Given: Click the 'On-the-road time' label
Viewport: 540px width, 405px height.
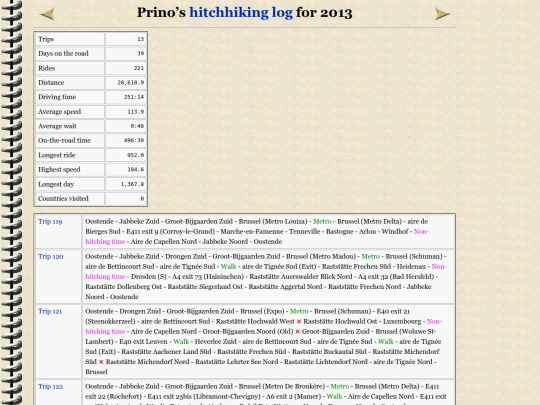Looking at the screenshot, I should (64, 141).
